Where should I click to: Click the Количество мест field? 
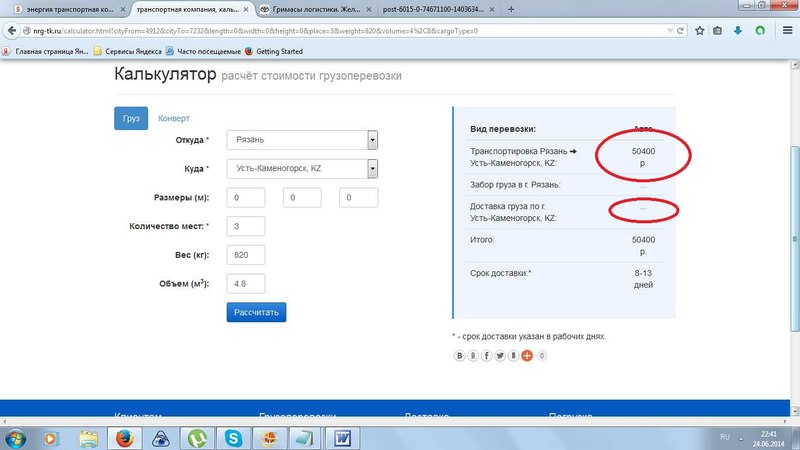point(245,226)
